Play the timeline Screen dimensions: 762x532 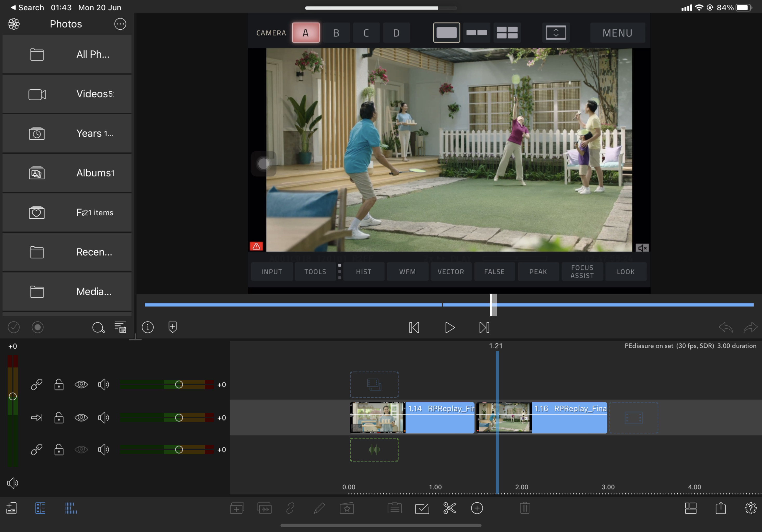pyautogui.click(x=450, y=328)
